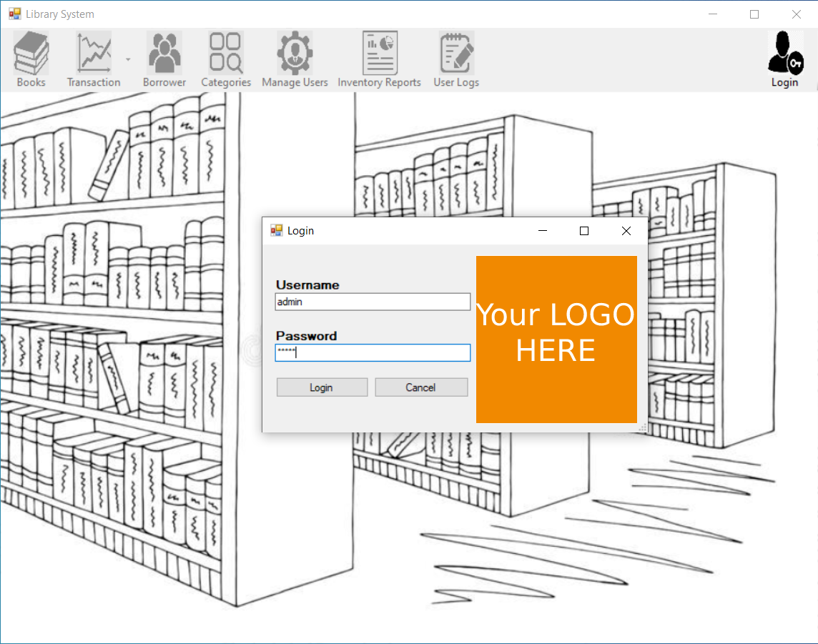
Task: Click the orange "Your LOGO HERE" image
Action: coord(556,339)
